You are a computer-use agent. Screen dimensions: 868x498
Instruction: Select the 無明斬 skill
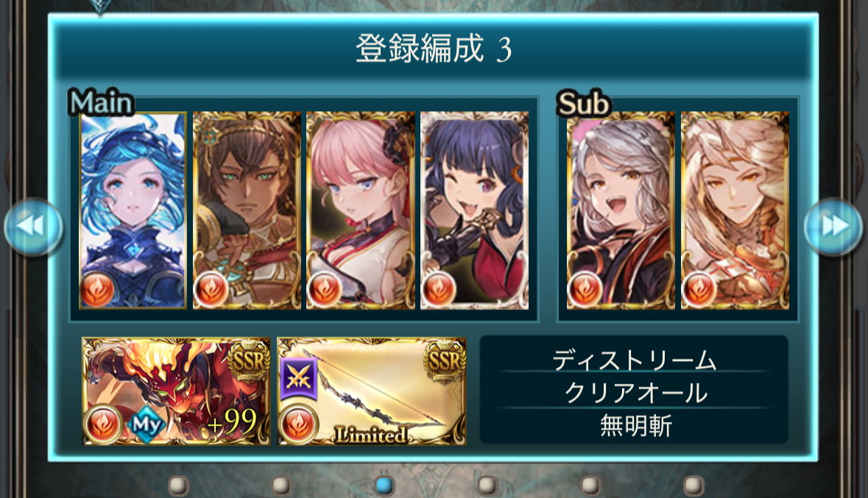pyautogui.click(x=635, y=425)
